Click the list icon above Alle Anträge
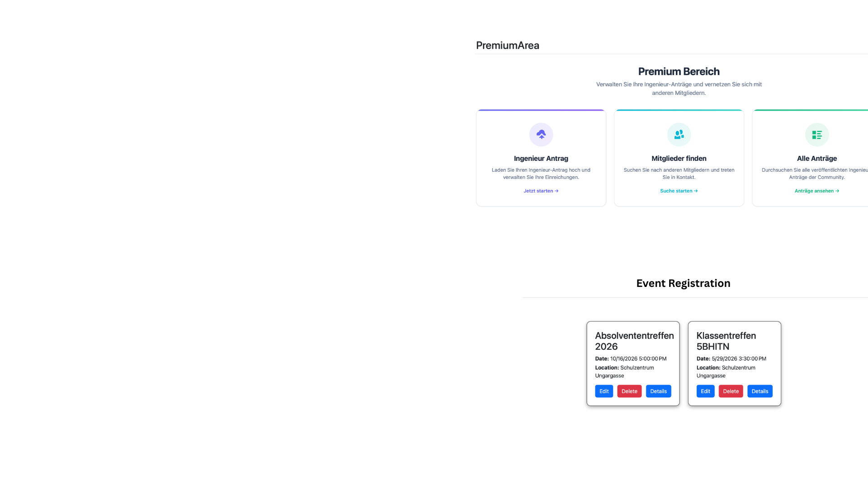The image size is (868, 488). (x=816, y=135)
